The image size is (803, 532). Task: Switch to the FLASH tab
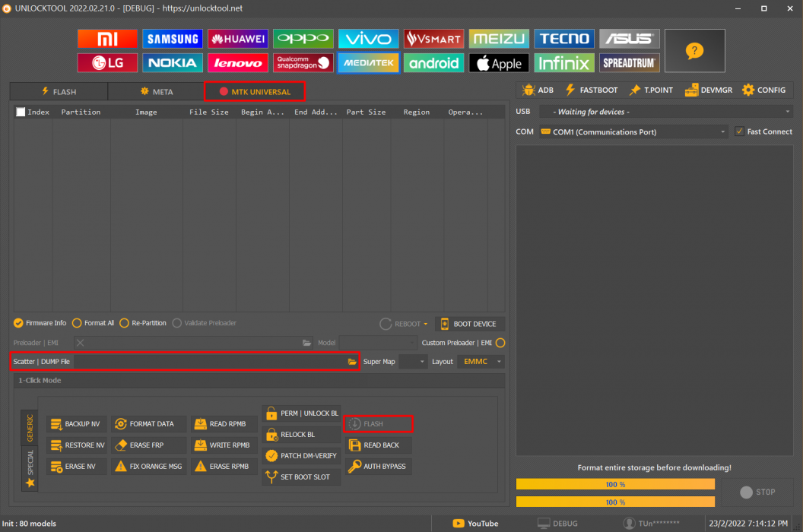point(59,92)
